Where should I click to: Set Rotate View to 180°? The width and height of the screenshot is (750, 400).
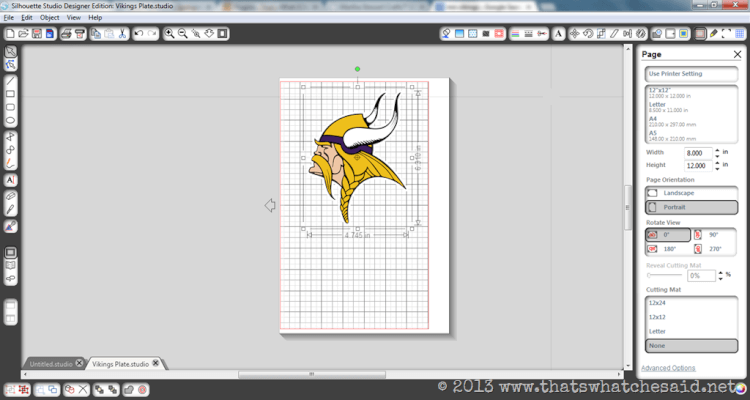668,249
